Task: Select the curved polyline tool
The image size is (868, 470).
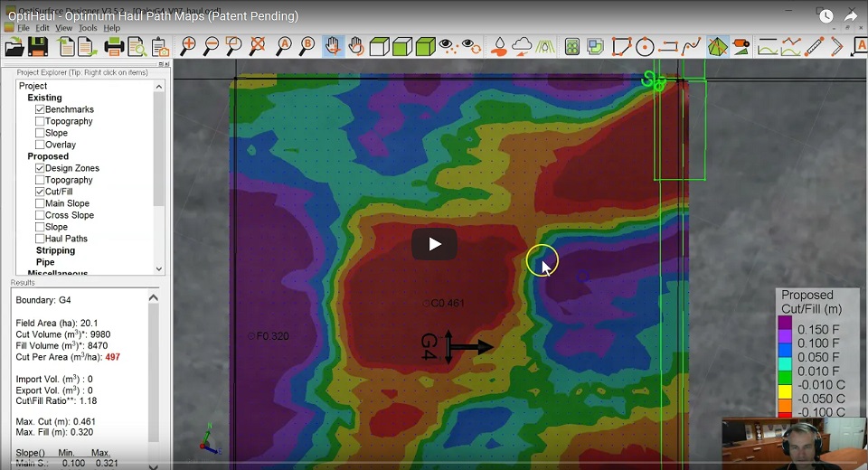Action: [691, 46]
